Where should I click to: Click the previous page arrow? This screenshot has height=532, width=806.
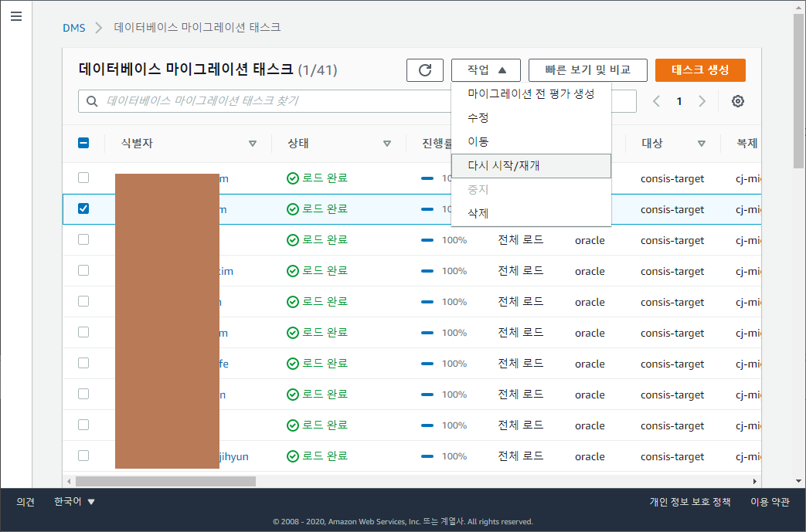(x=656, y=100)
